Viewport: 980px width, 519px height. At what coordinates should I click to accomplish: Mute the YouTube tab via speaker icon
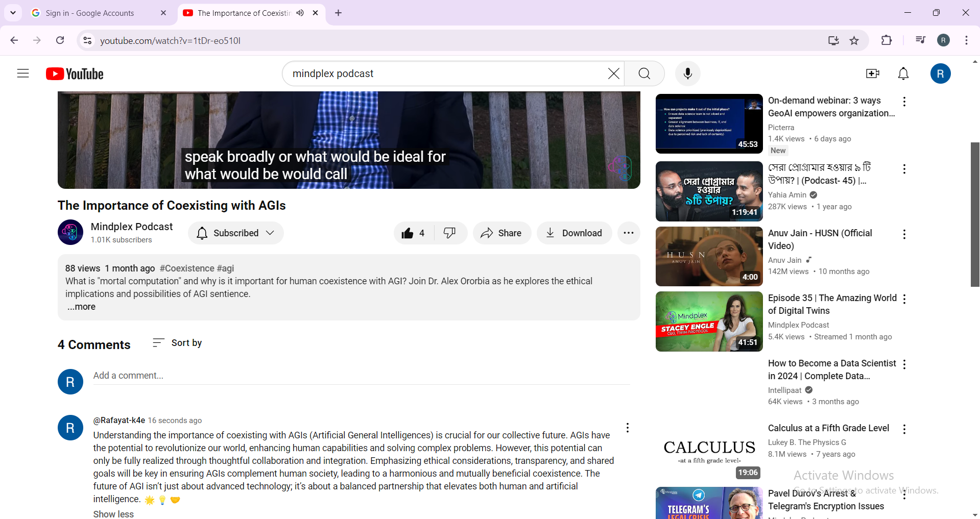pyautogui.click(x=300, y=13)
